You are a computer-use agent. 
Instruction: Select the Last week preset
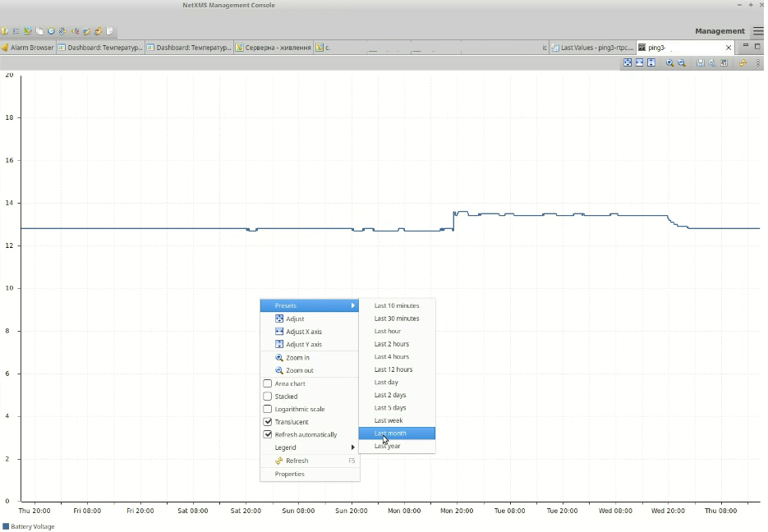click(x=389, y=420)
